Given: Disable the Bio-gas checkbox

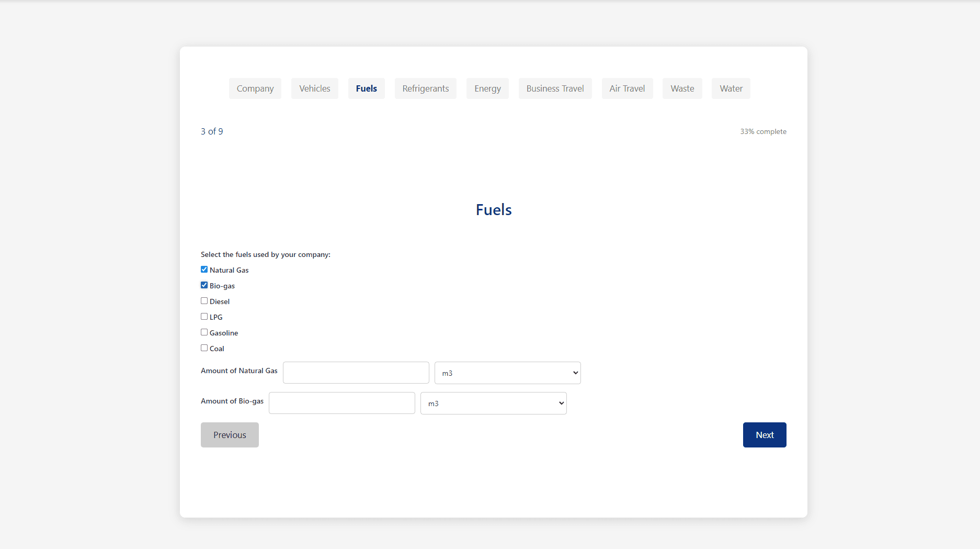Looking at the screenshot, I should [204, 285].
